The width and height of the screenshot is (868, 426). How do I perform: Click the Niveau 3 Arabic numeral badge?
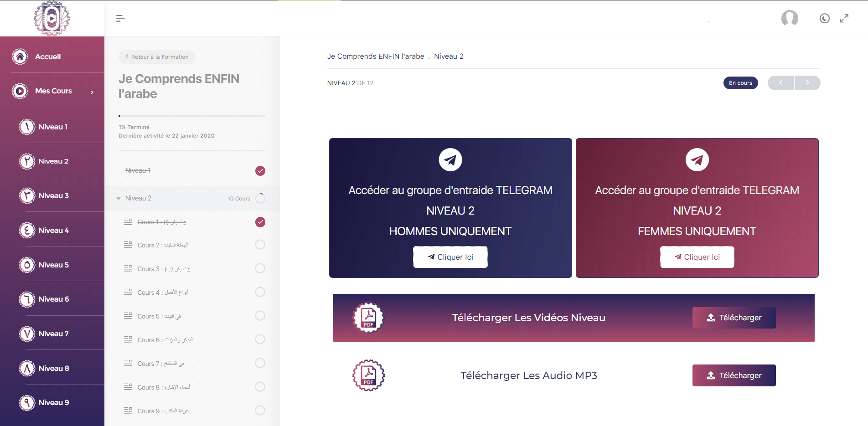click(27, 195)
